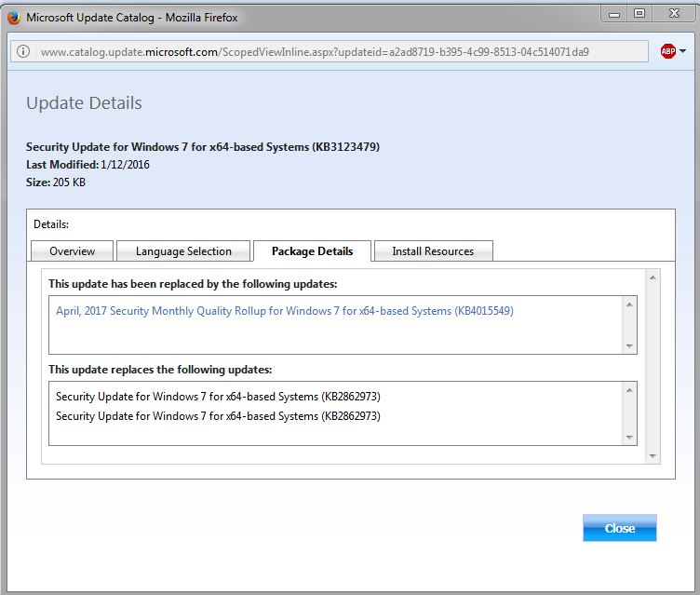The height and width of the screenshot is (595, 700).
Task: Maximize the Firefox window
Action: [639, 13]
